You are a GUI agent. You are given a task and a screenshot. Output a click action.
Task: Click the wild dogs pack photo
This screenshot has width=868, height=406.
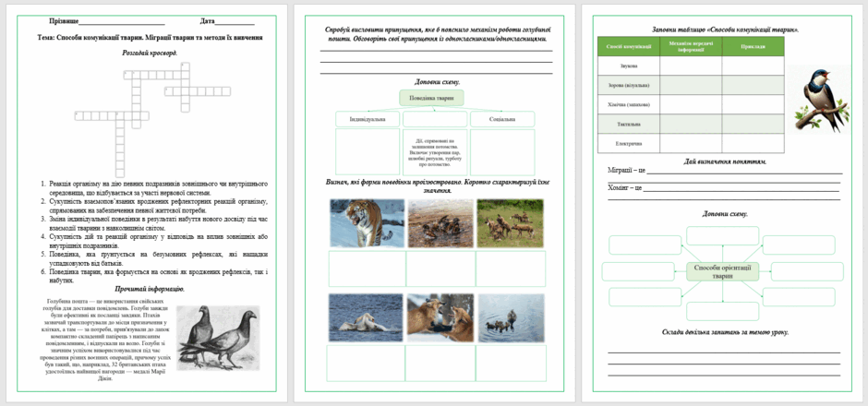pyautogui.click(x=511, y=223)
